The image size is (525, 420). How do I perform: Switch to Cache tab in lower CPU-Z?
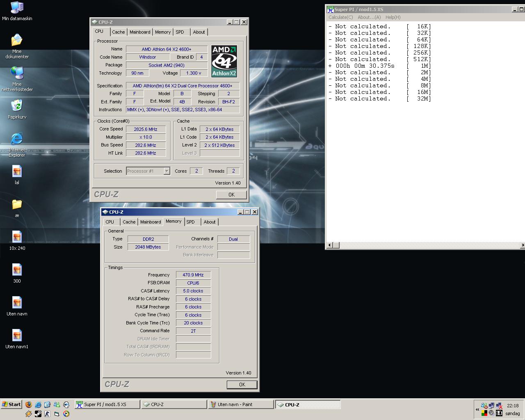pos(129,222)
